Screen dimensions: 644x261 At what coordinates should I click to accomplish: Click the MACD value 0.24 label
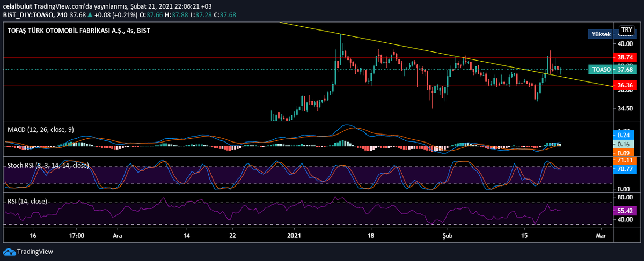point(625,136)
